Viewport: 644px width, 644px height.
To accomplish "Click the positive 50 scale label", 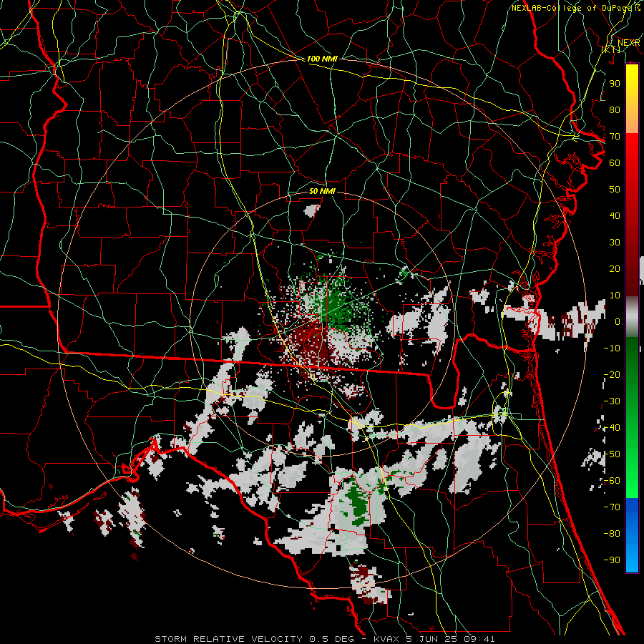I will [x=615, y=190].
